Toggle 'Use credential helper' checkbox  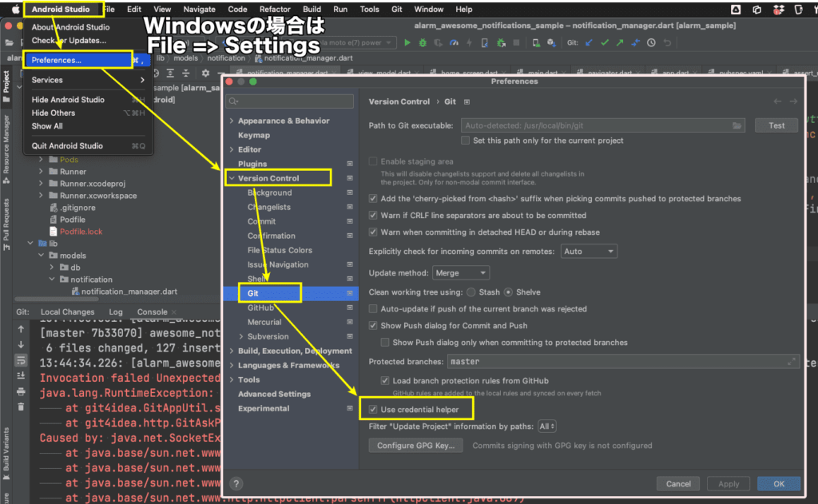[x=373, y=410]
